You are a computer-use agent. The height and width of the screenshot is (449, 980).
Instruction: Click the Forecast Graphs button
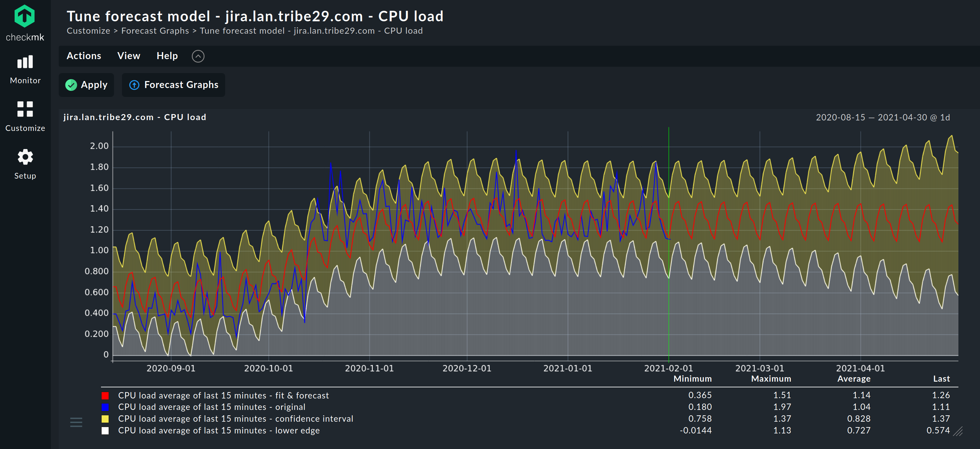[x=173, y=85]
